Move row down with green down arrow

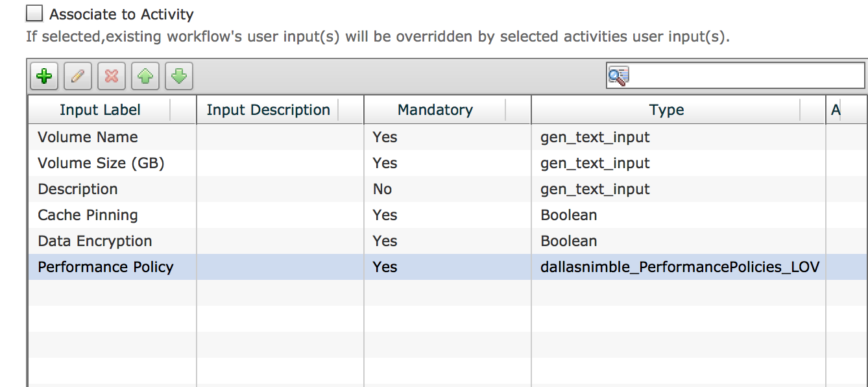pyautogui.click(x=179, y=77)
